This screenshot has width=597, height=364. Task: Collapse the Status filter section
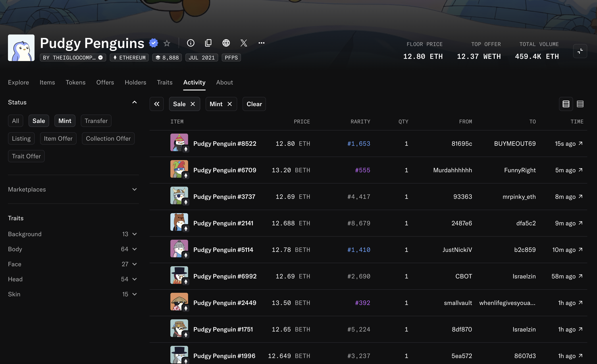[135, 102]
